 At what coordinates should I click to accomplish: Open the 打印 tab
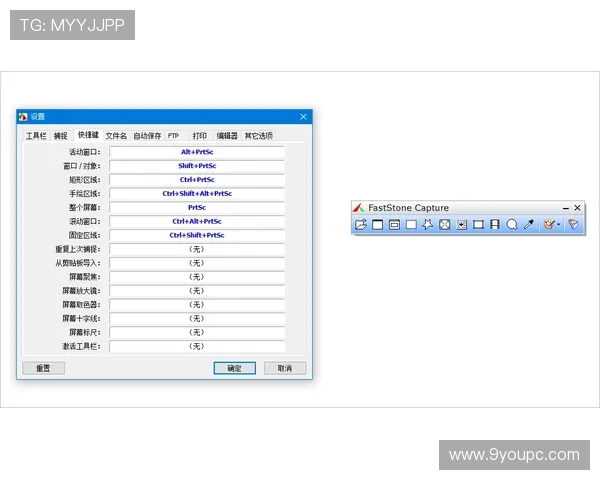[x=199, y=136]
